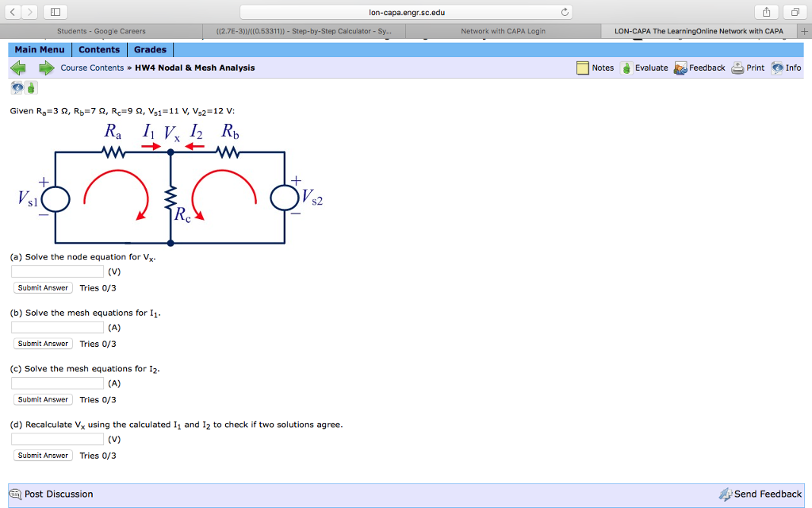812x508 pixels.
Task: Go to the next resource with the green right arrow
Action: [x=47, y=68]
